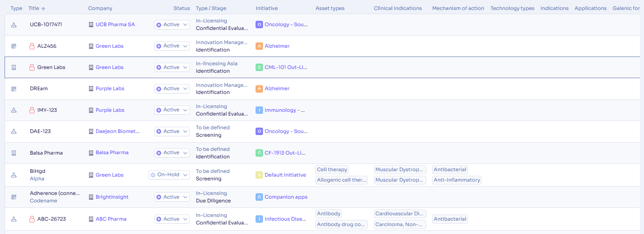Open the status dropdown in ABC-26723 row
This screenshot has width=644, height=234.
point(172,219)
